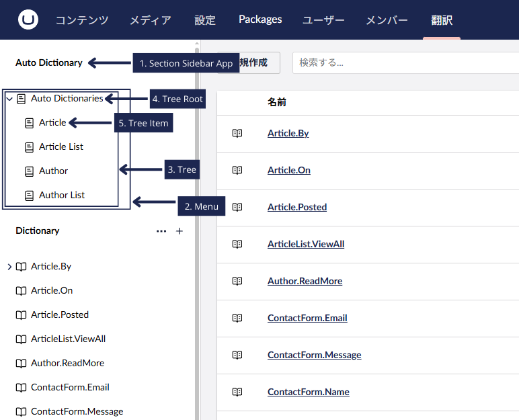The width and height of the screenshot is (519, 420).
Task: Open the Dictionary three-dots actions menu
Action: coord(161,231)
